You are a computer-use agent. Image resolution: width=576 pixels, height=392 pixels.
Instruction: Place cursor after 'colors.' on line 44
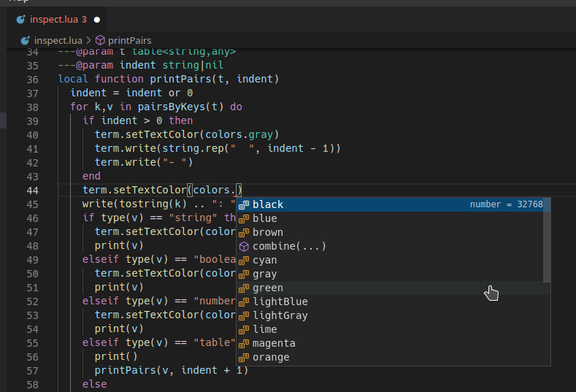(x=237, y=191)
